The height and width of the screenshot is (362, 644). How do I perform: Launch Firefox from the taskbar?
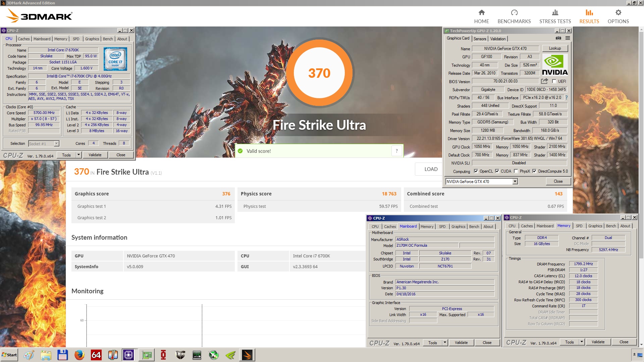(79, 355)
